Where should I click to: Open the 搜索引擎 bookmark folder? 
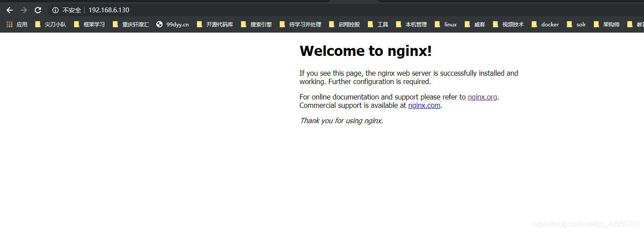(256, 25)
